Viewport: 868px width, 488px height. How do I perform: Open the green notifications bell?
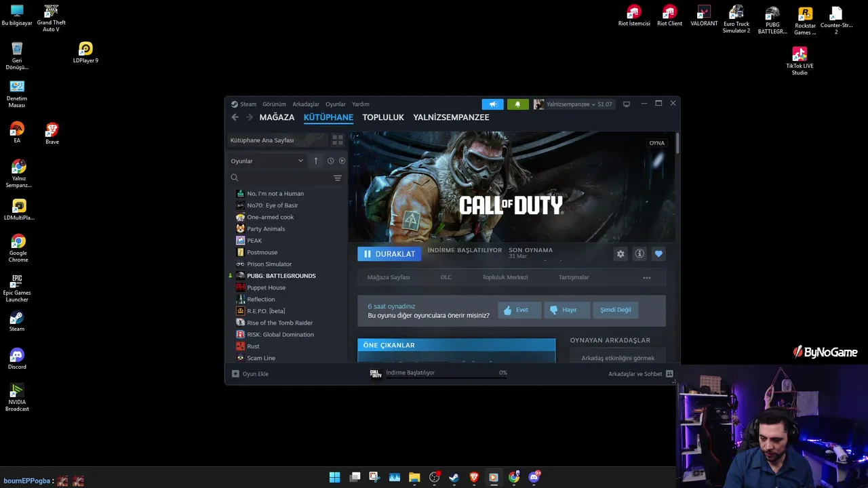tap(517, 104)
